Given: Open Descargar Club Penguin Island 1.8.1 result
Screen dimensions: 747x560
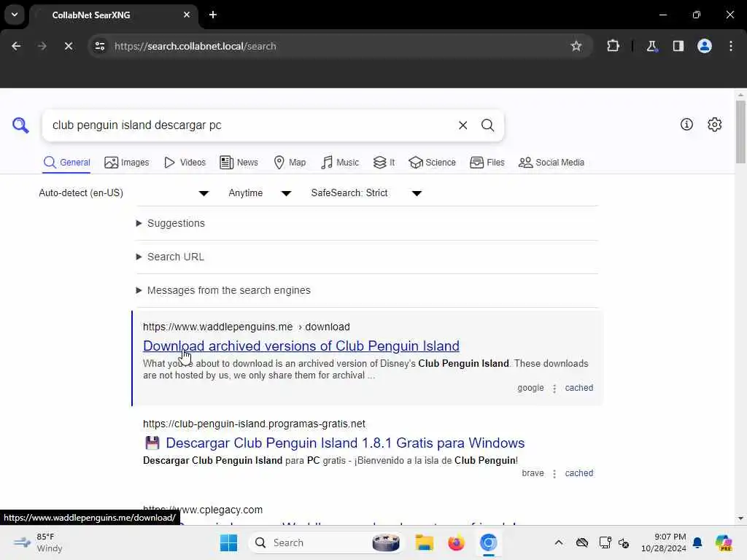Looking at the screenshot, I should pos(345,443).
